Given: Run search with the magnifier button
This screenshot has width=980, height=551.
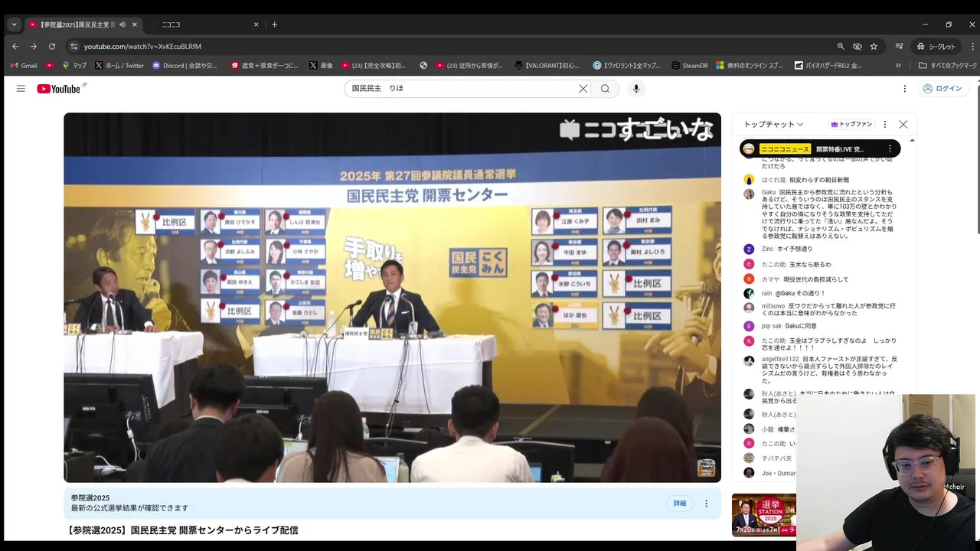Looking at the screenshot, I should click(605, 89).
